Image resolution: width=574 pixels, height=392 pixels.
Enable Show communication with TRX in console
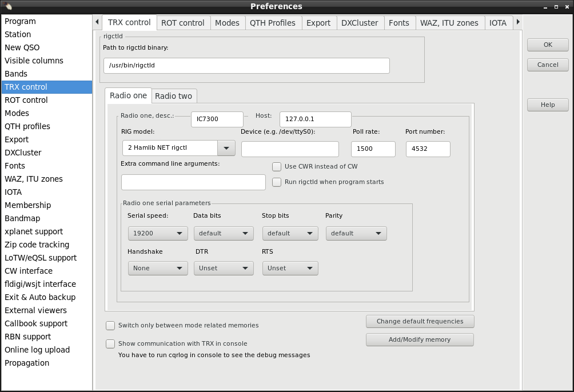tap(110, 343)
